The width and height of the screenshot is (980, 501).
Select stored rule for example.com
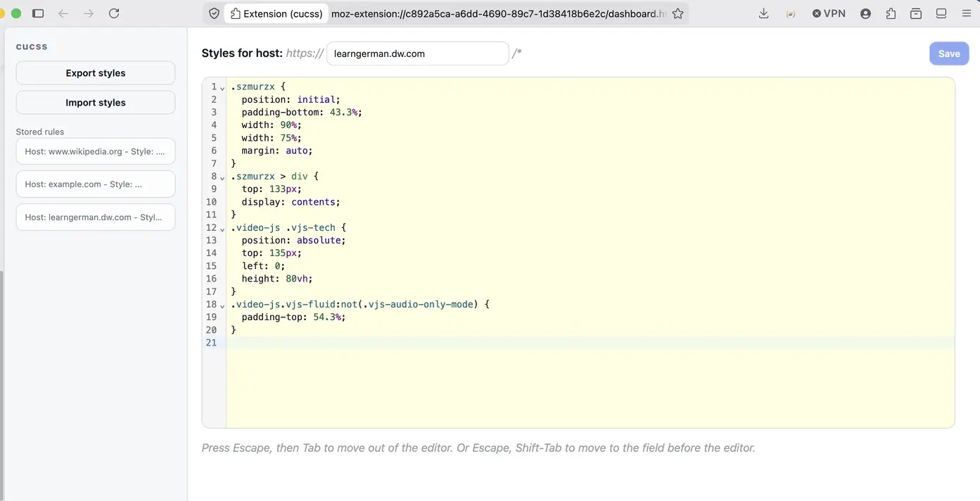click(96, 184)
